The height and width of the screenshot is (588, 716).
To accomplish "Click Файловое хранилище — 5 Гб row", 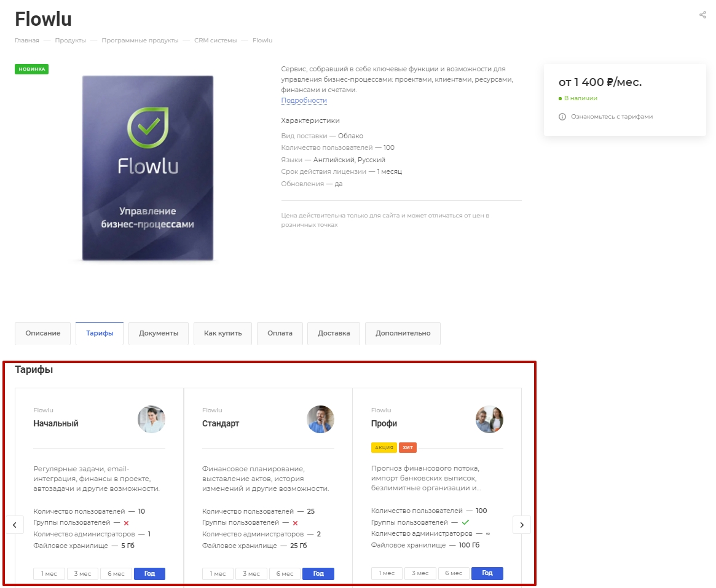I will tap(84, 546).
